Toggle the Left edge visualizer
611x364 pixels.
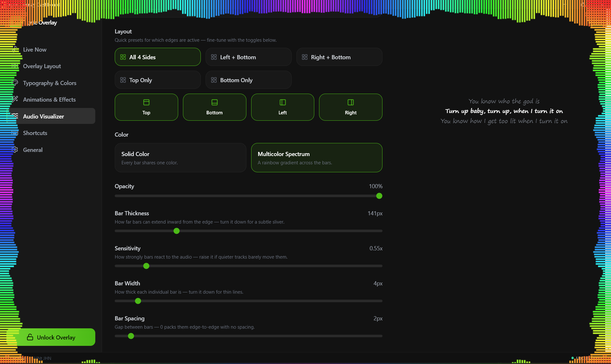coord(283,107)
